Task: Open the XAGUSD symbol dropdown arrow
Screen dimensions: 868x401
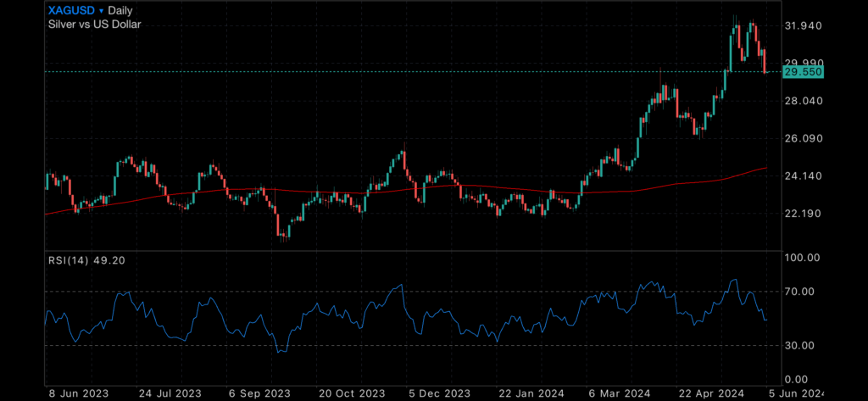Action: pyautogui.click(x=102, y=11)
